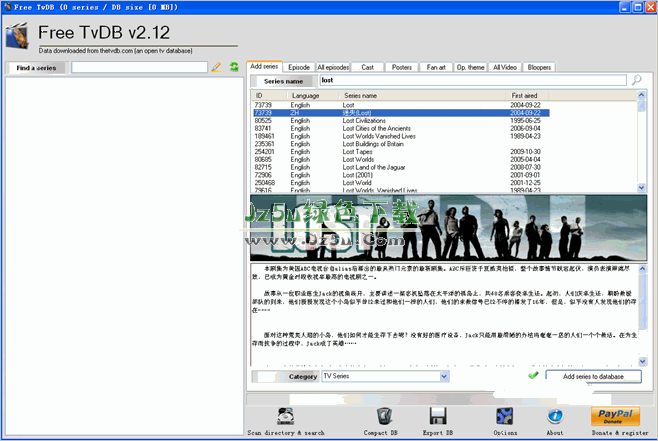Select the English Lost row 73739
Screen dimensions: 658x441
pyautogui.click(x=401, y=105)
